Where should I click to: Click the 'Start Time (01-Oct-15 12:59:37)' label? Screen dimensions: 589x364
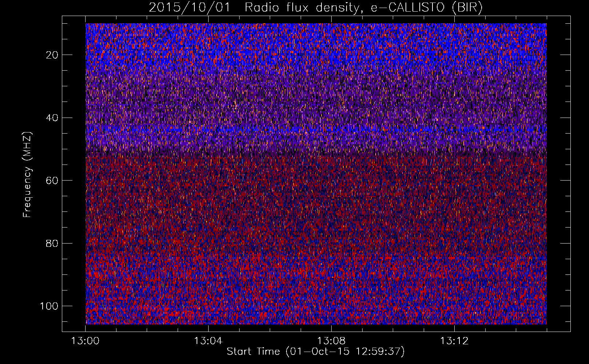tap(316, 351)
